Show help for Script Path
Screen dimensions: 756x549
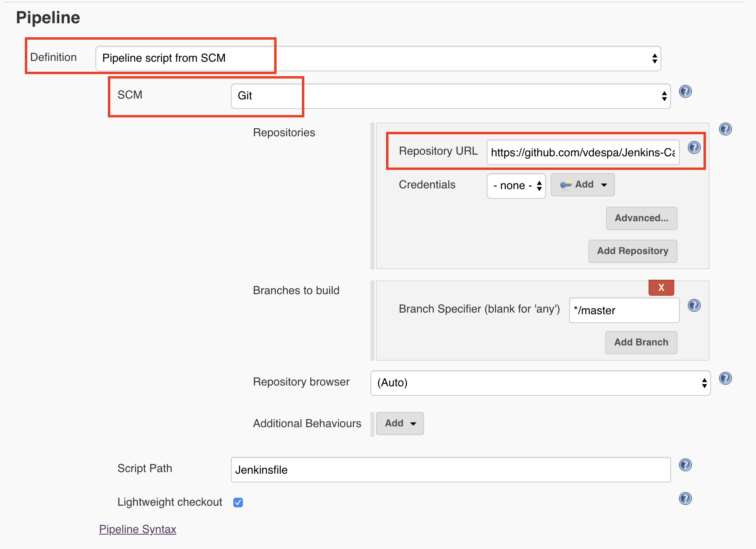tap(685, 465)
